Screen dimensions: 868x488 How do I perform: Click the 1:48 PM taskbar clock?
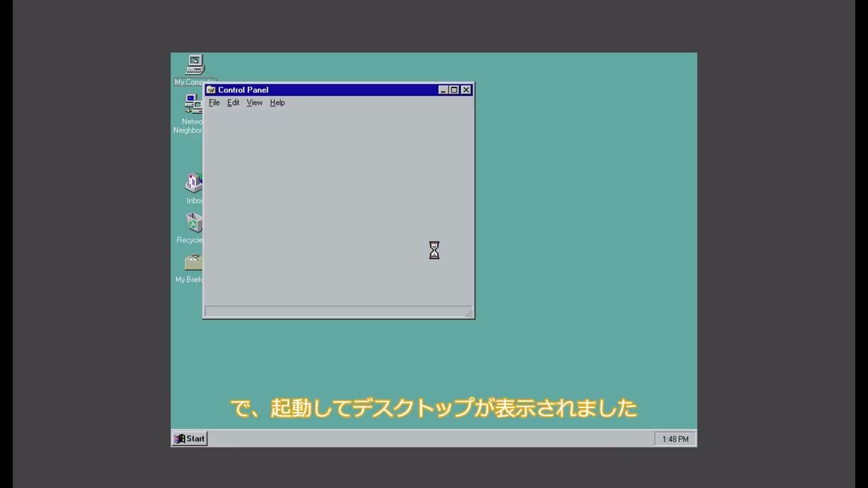(675, 439)
